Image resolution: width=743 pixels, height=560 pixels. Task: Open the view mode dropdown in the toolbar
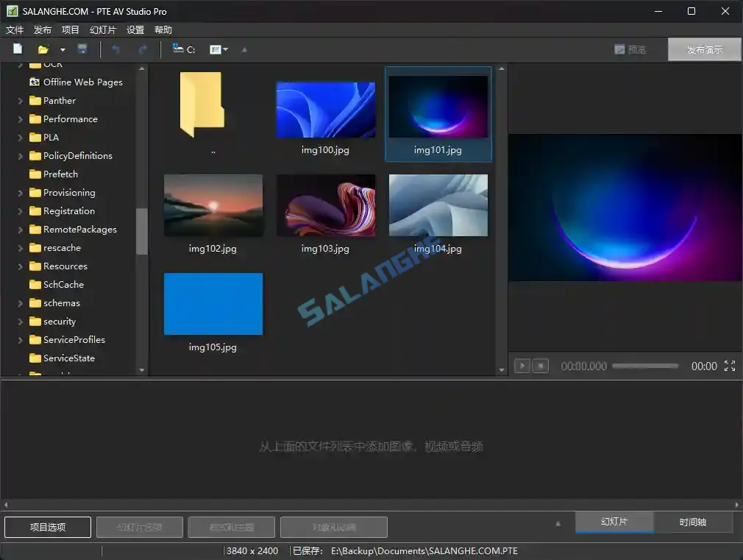[224, 49]
